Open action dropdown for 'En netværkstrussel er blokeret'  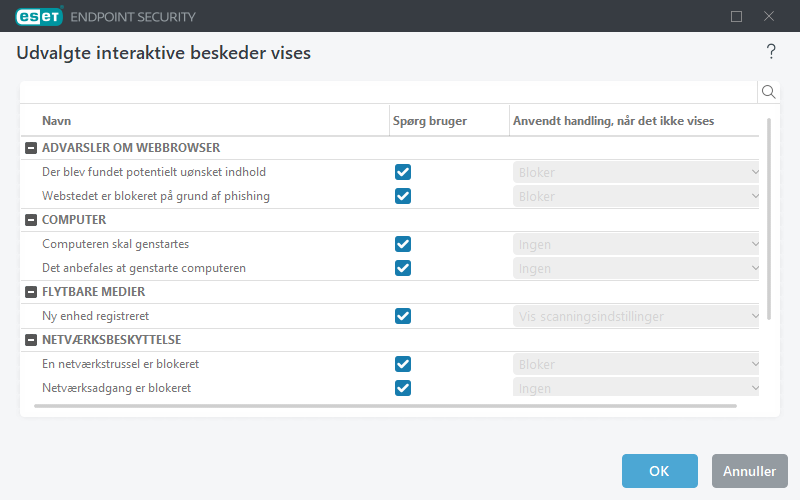click(636, 364)
